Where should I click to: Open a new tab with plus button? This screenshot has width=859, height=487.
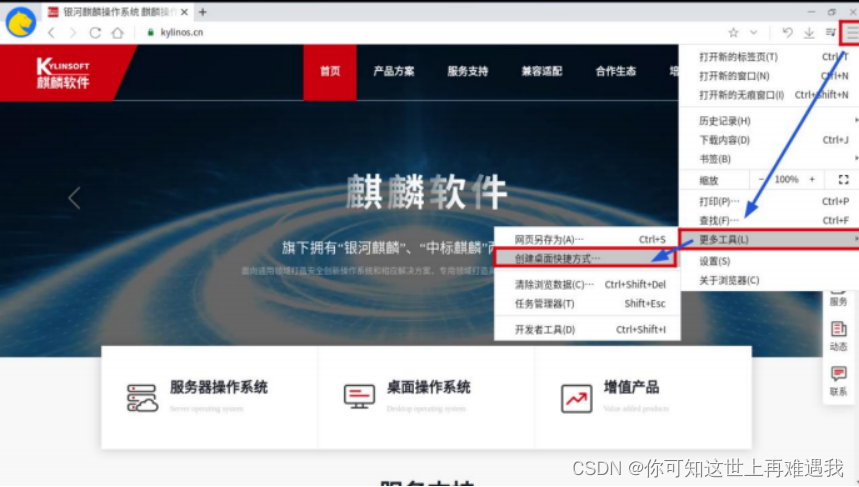[203, 12]
